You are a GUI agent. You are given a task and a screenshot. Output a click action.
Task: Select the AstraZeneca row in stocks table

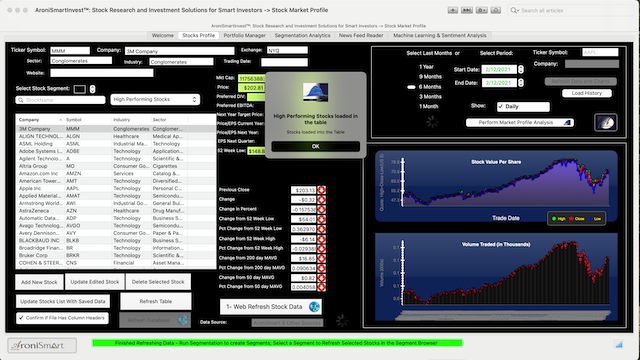coord(116,211)
